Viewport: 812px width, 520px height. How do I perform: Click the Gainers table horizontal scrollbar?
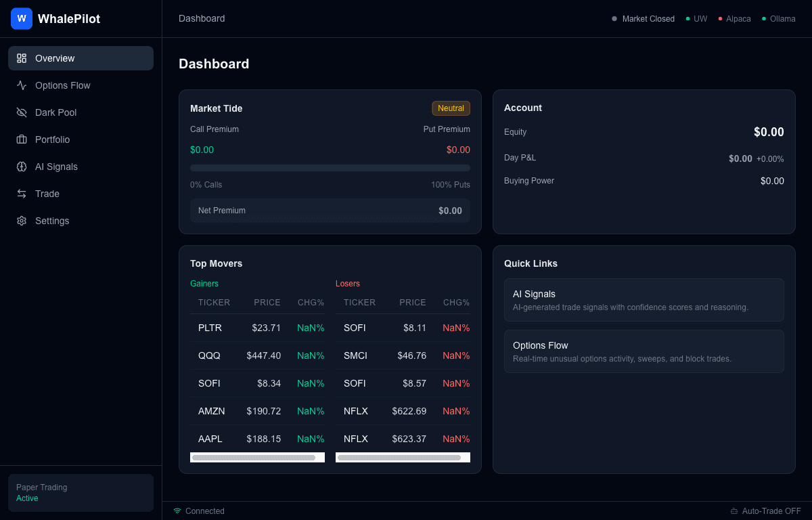pyautogui.click(x=257, y=457)
